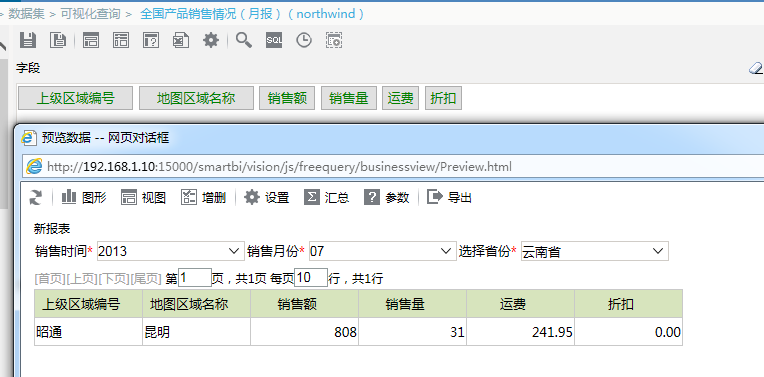Click the IE icon in address bar
Viewport: 764px width, 377px height.
pos(34,167)
